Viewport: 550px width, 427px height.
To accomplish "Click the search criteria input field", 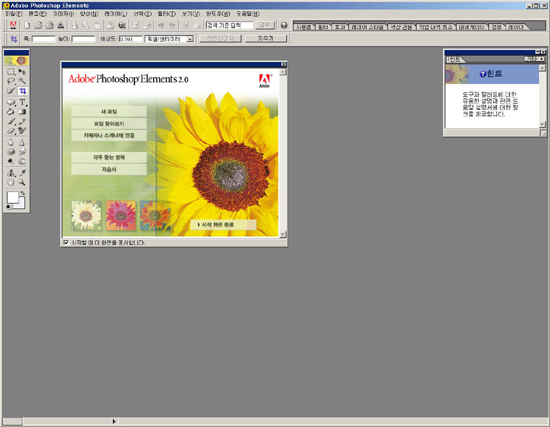I will coord(229,25).
